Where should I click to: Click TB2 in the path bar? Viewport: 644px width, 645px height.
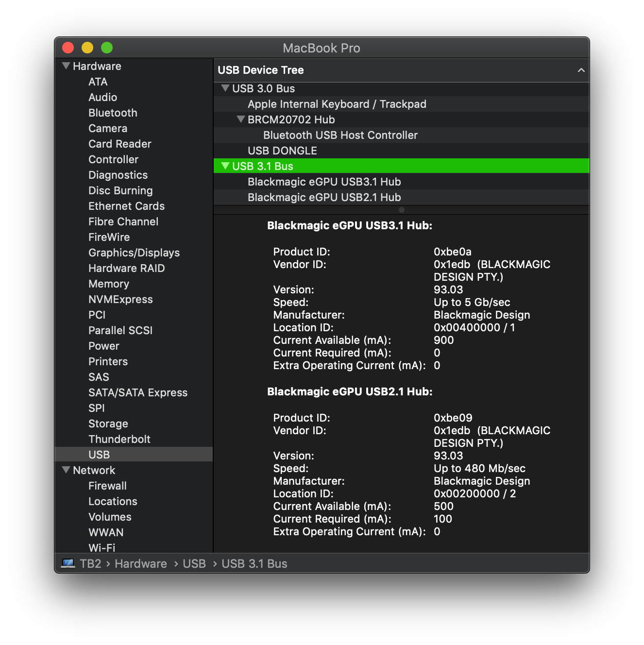(90, 563)
